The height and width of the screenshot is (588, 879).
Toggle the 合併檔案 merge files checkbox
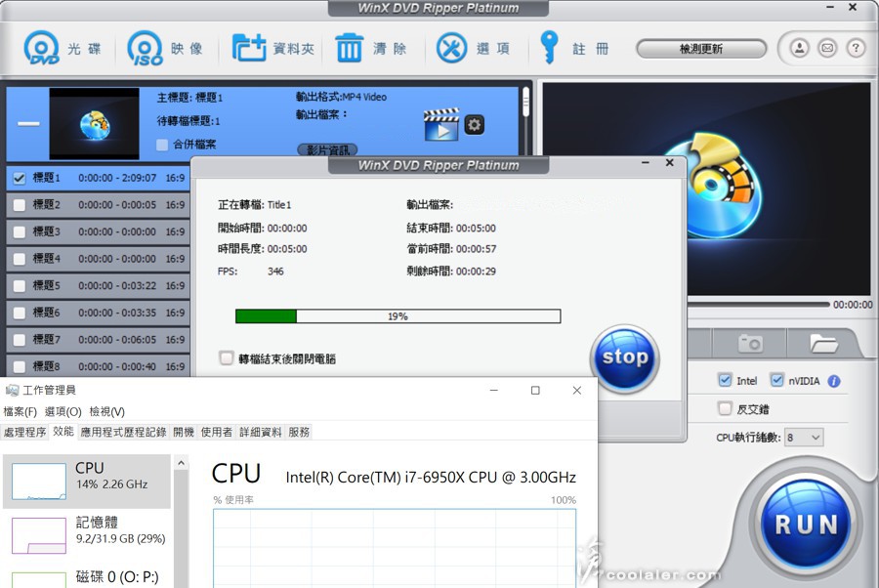coord(162,145)
